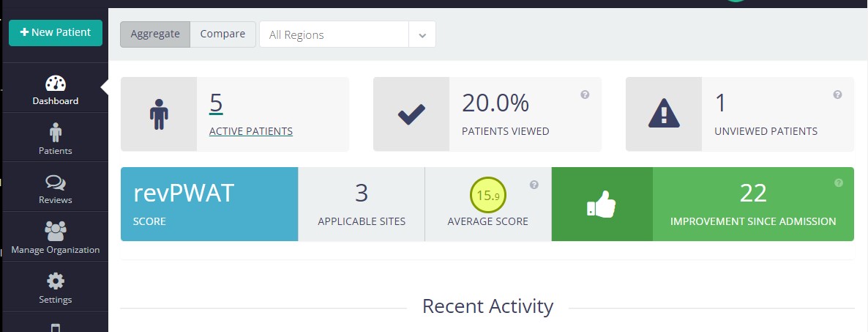
Task: Open the Patients person icon in sidebar
Action: (56, 133)
